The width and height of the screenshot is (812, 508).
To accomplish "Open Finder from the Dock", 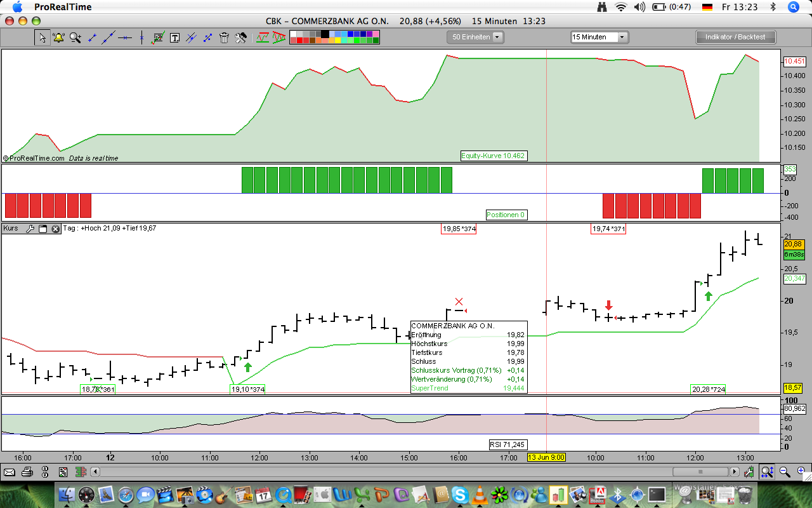I will pyautogui.click(x=67, y=495).
